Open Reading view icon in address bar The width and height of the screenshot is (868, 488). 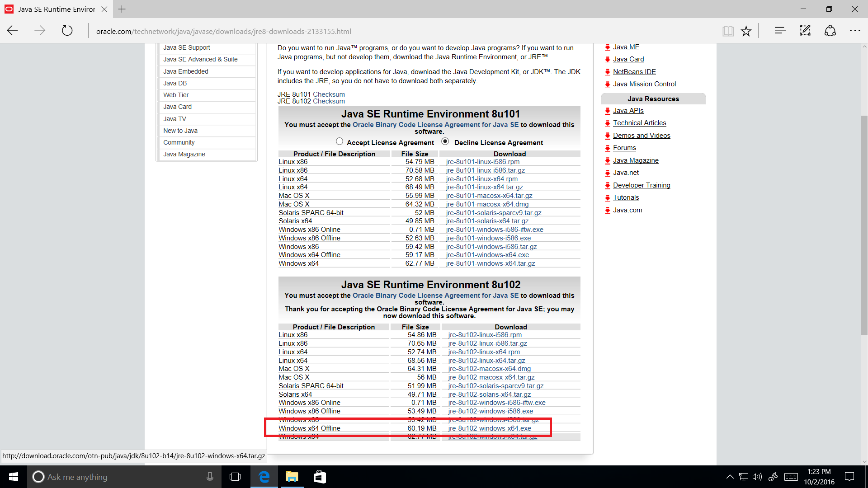[x=728, y=31]
